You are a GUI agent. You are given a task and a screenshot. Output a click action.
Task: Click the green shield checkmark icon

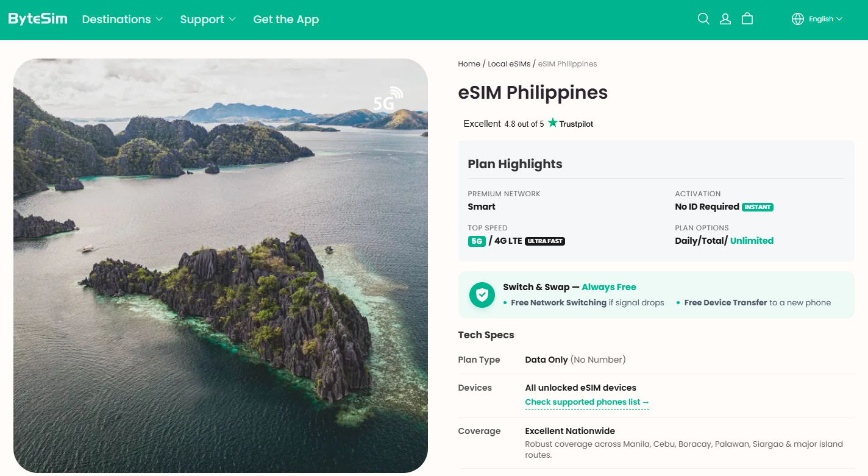pyautogui.click(x=482, y=295)
